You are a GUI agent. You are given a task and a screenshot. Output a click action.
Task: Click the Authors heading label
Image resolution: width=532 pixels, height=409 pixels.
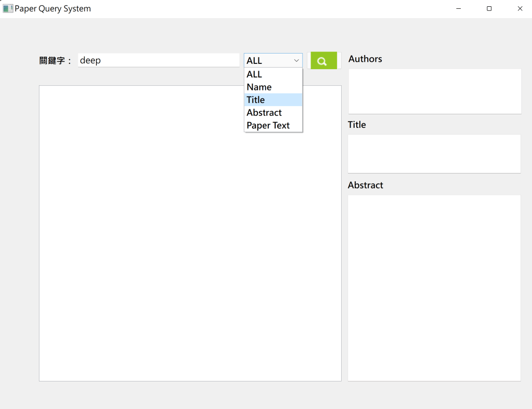point(365,59)
